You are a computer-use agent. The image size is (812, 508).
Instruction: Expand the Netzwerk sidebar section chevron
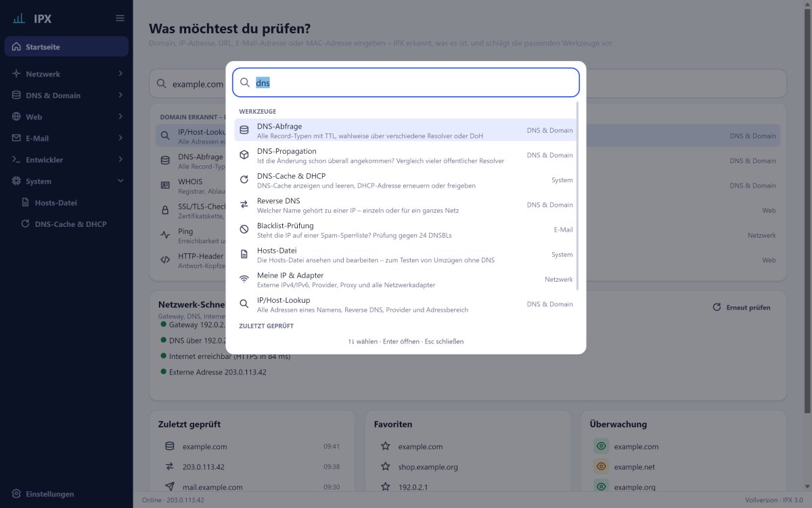(x=120, y=74)
